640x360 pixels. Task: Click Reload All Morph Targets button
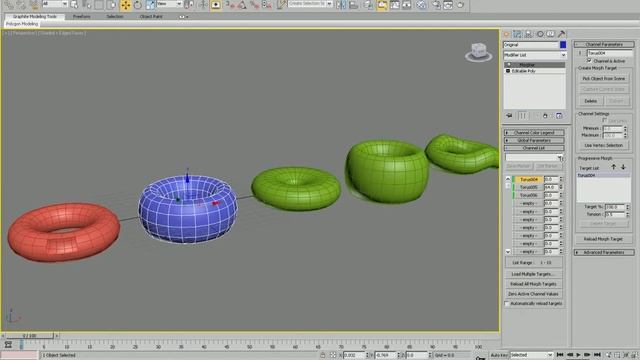click(533, 284)
